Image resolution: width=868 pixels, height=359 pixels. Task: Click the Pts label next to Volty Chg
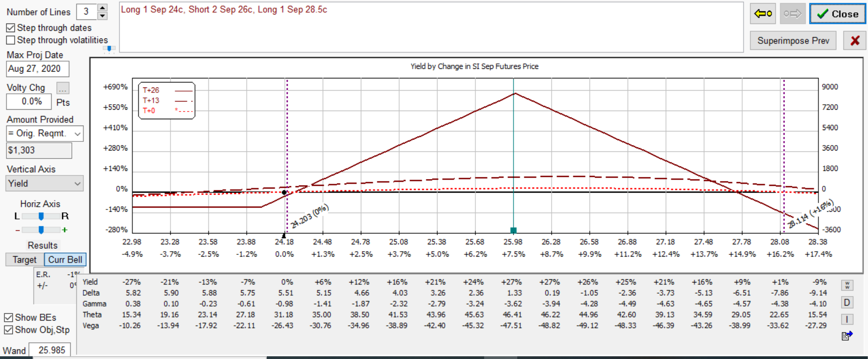click(63, 102)
